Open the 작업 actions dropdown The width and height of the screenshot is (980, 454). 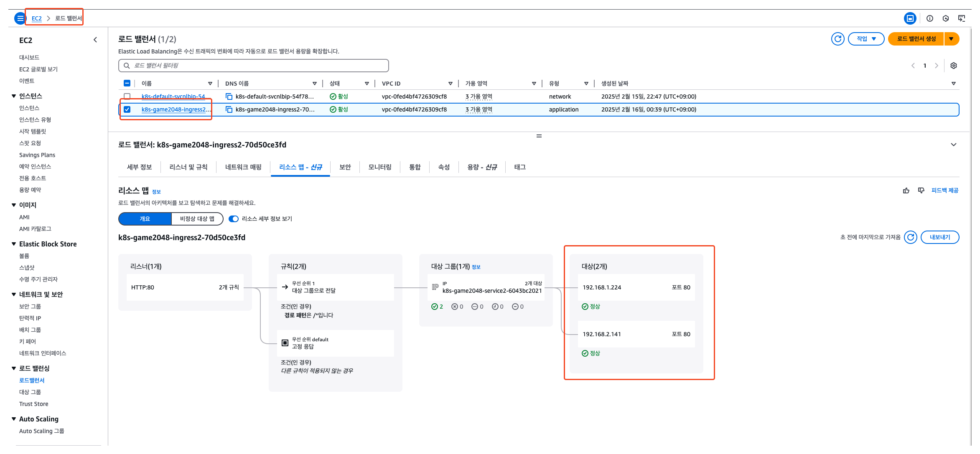(866, 39)
